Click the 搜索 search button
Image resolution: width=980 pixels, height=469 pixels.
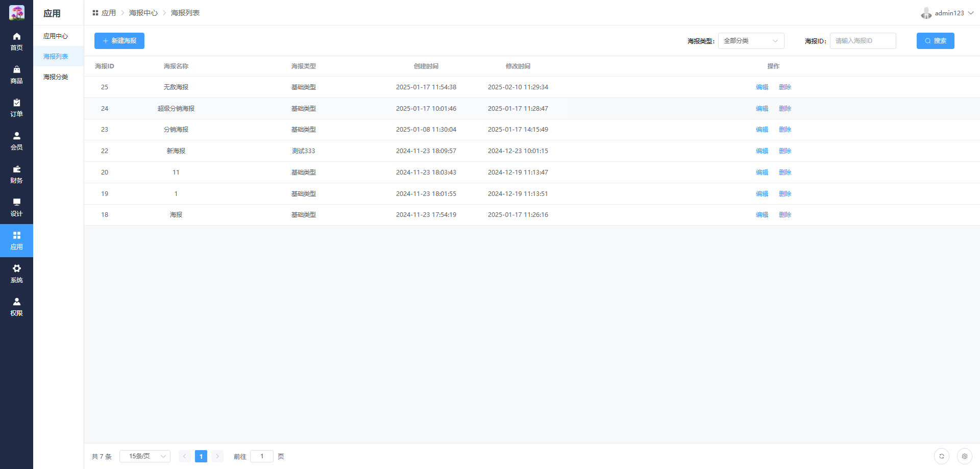(x=935, y=41)
